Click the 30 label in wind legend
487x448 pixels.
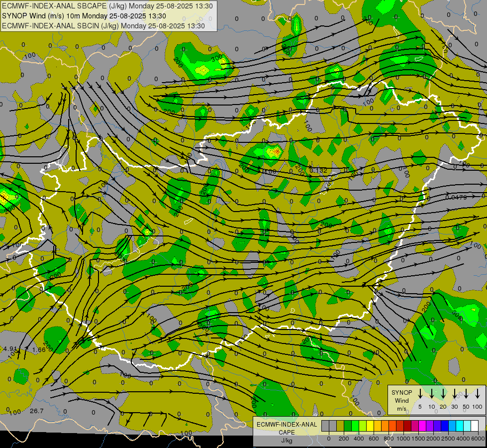coord(454,407)
